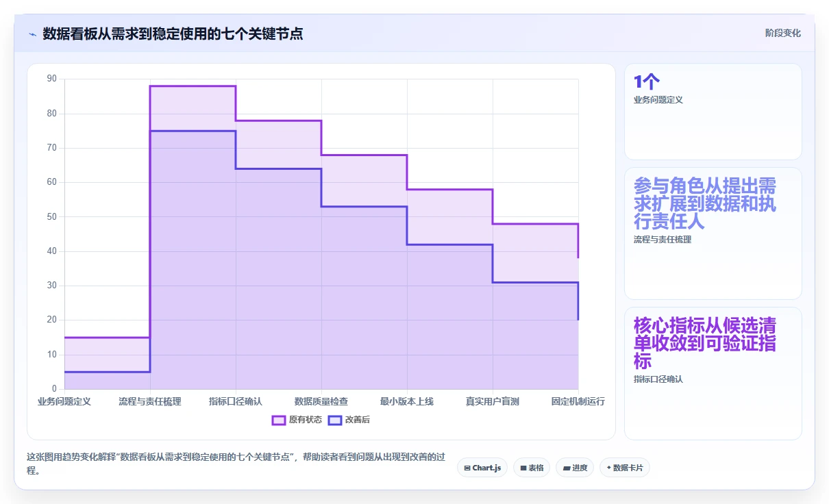Click the 原有状态 purple legend swatch

pos(279,420)
